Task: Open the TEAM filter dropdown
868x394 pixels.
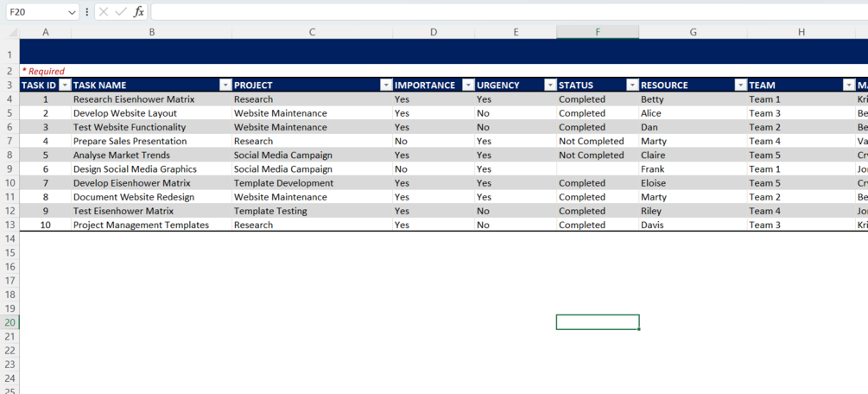Action: point(848,86)
